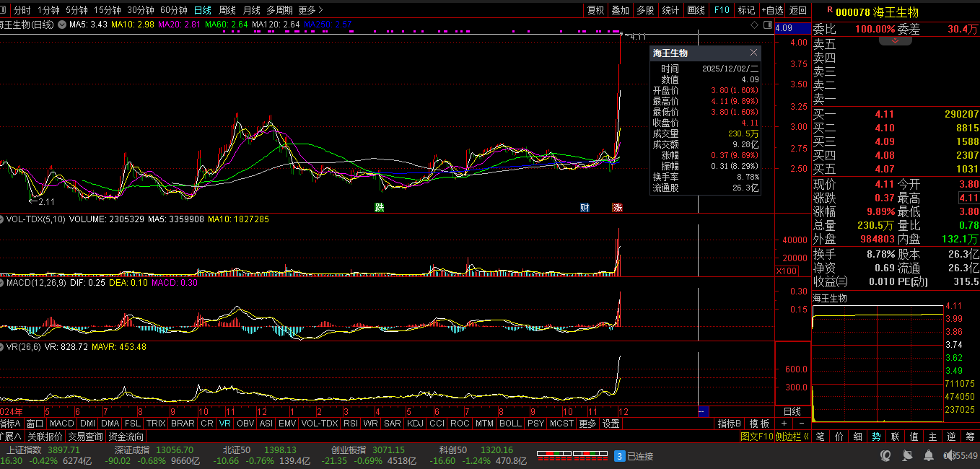Toggle the panel layout icon beside the diamond

[x=766, y=25]
